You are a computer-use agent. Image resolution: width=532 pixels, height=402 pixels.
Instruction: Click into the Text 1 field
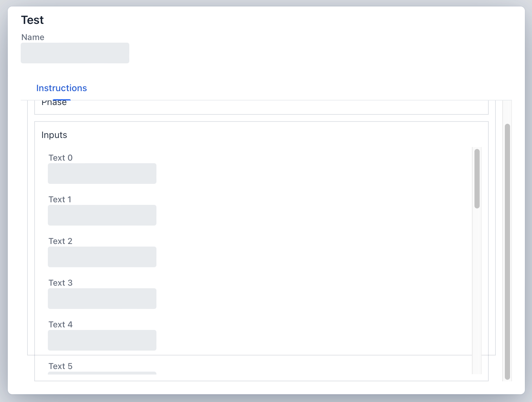(x=102, y=215)
